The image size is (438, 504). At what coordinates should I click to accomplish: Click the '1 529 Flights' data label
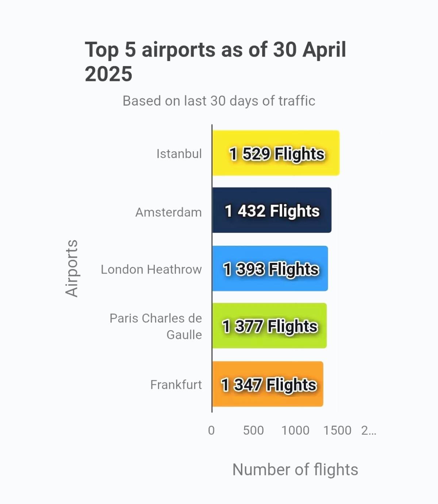point(277,154)
